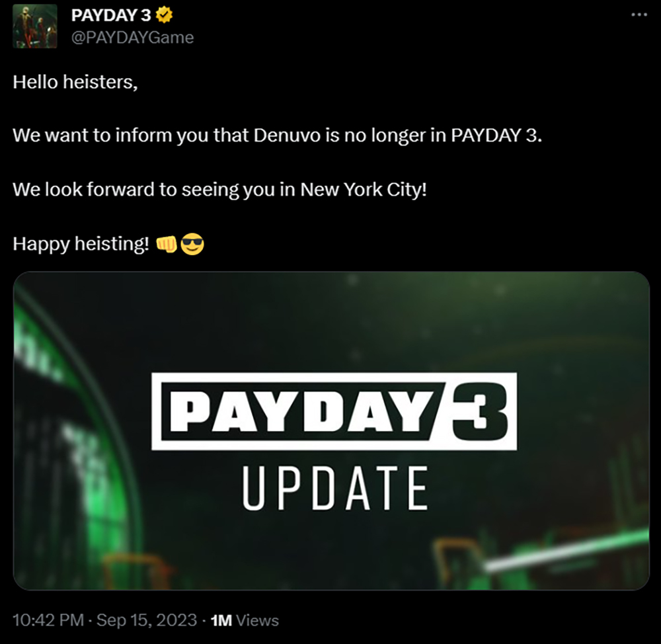This screenshot has height=644, width=661.
Task: Click the Views label
Action: (257, 620)
